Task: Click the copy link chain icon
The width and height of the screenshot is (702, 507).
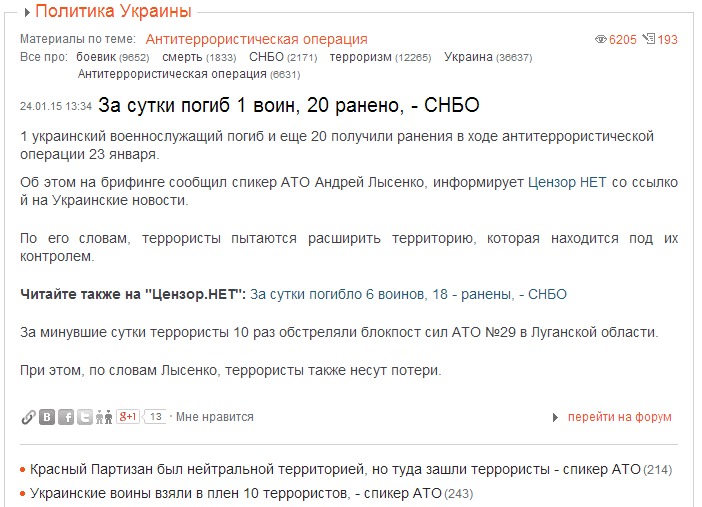Action: point(28,417)
